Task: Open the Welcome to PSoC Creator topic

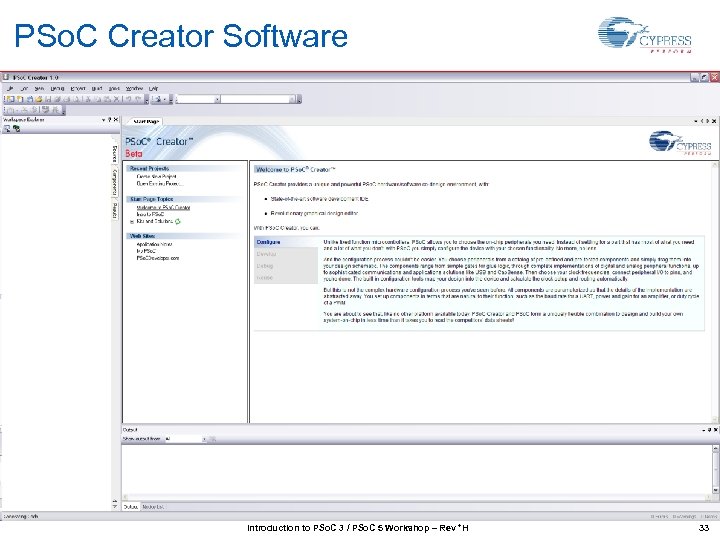Action: (163, 208)
